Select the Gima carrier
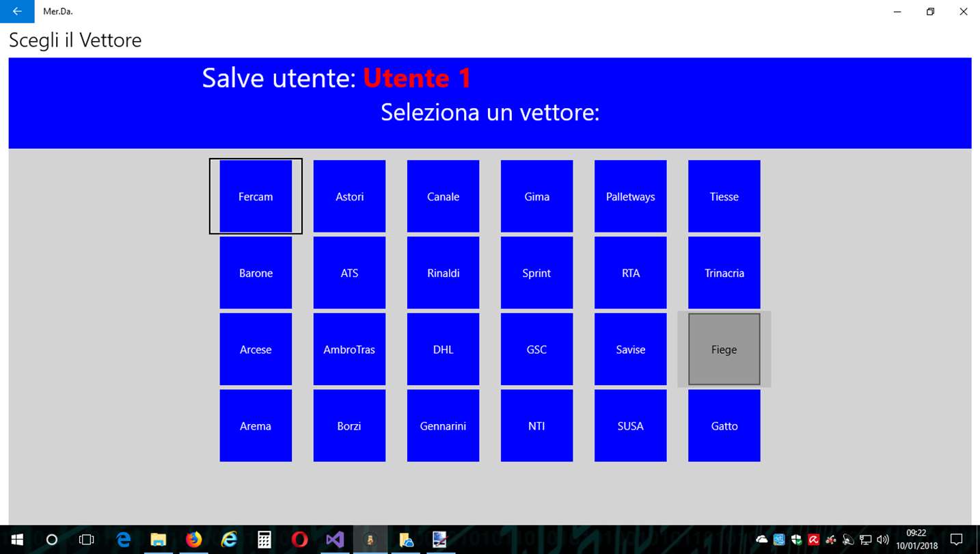980x554 pixels. tap(536, 196)
